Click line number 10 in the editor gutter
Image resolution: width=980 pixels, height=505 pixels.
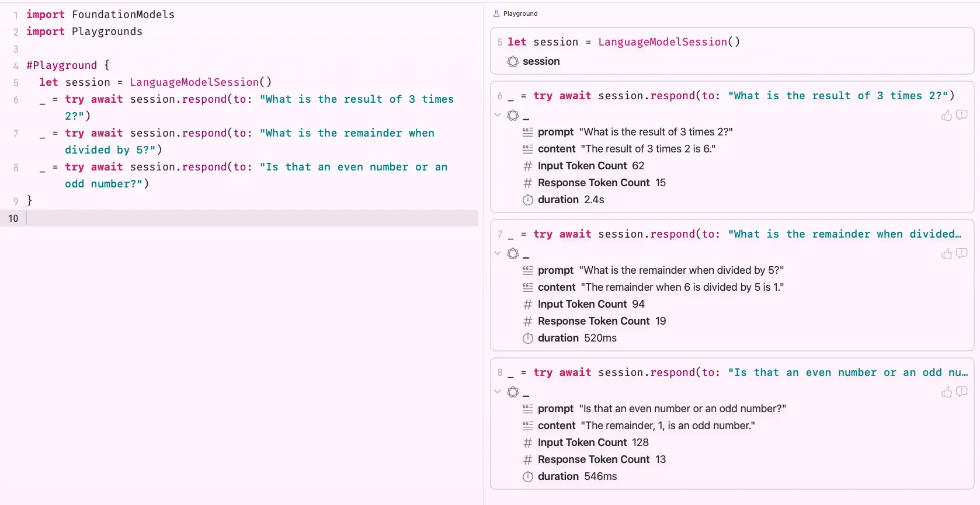point(13,218)
